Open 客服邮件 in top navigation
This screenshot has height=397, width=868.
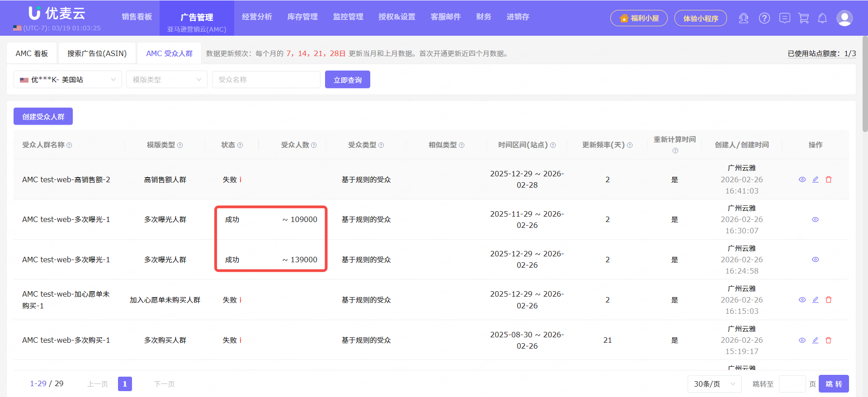(x=446, y=17)
